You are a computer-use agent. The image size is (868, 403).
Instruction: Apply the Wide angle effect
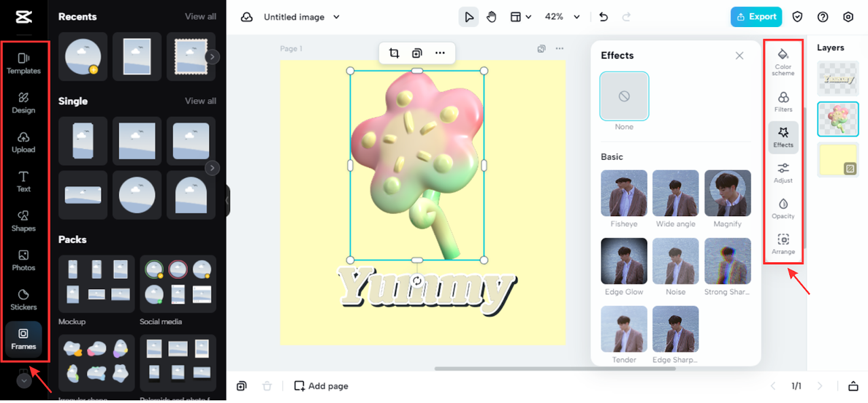pos(675,193)
